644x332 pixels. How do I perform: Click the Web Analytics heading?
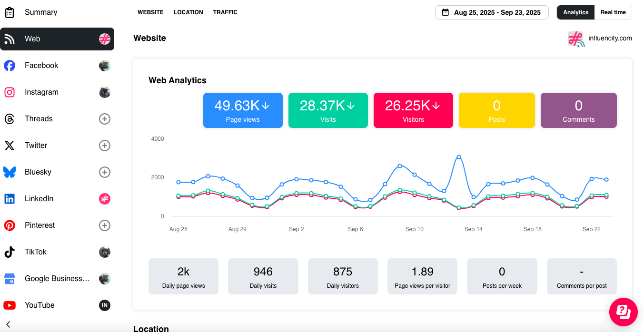[178, 80]
